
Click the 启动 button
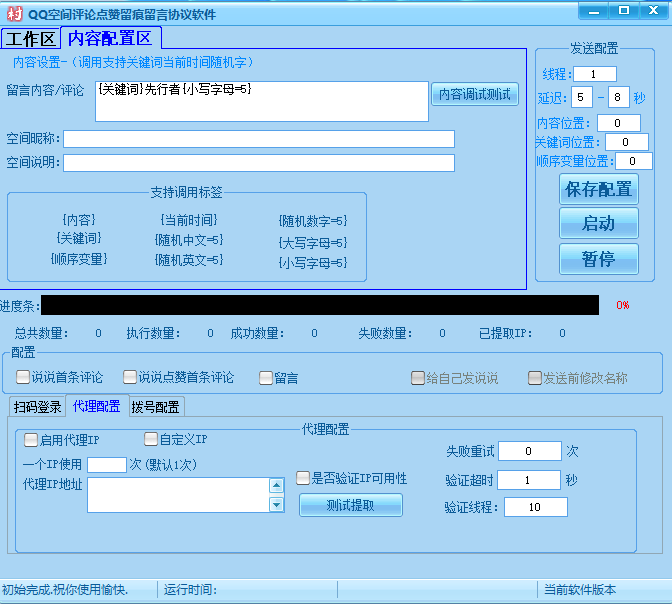coord(598,223)
